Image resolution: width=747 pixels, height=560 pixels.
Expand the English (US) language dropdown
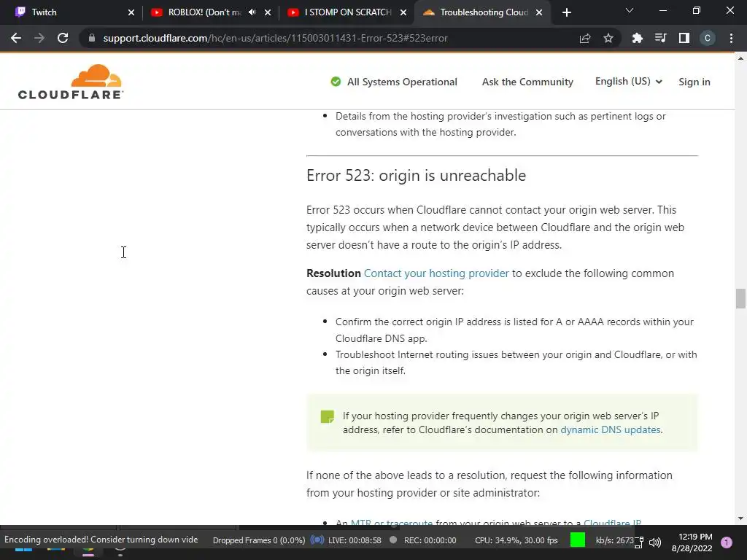pos(628,82)
